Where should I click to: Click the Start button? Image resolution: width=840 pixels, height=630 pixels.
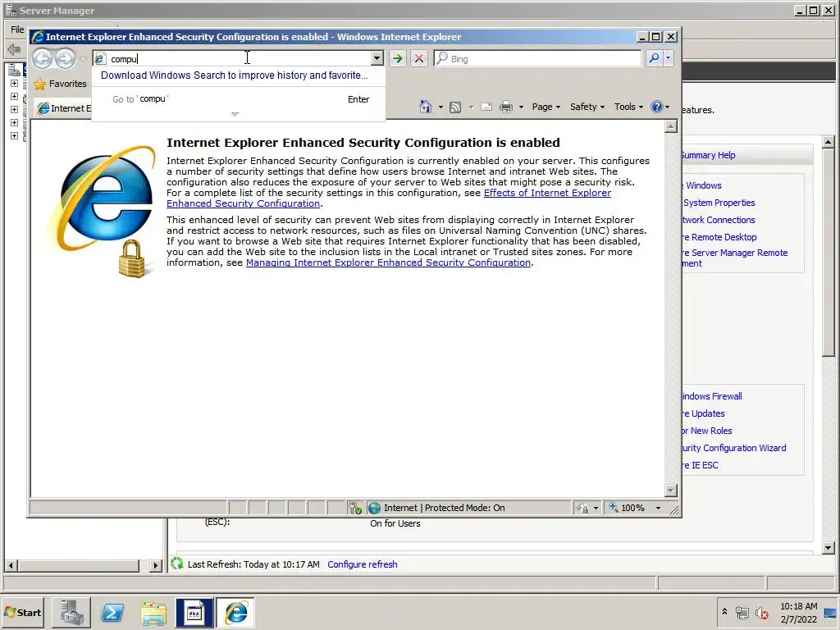click(x=23, y=612)
